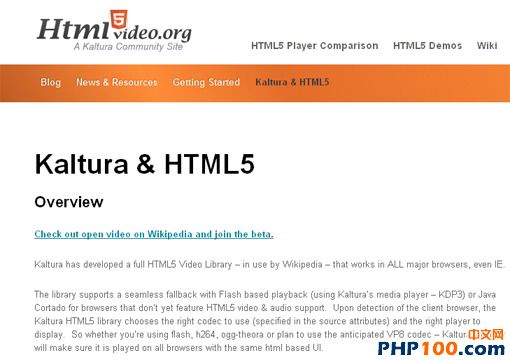Image resolution: width=510 pixels, height=360 pixels.
Task: Click the Kaltura & HTML5 page heading
Action: [145, 164]
